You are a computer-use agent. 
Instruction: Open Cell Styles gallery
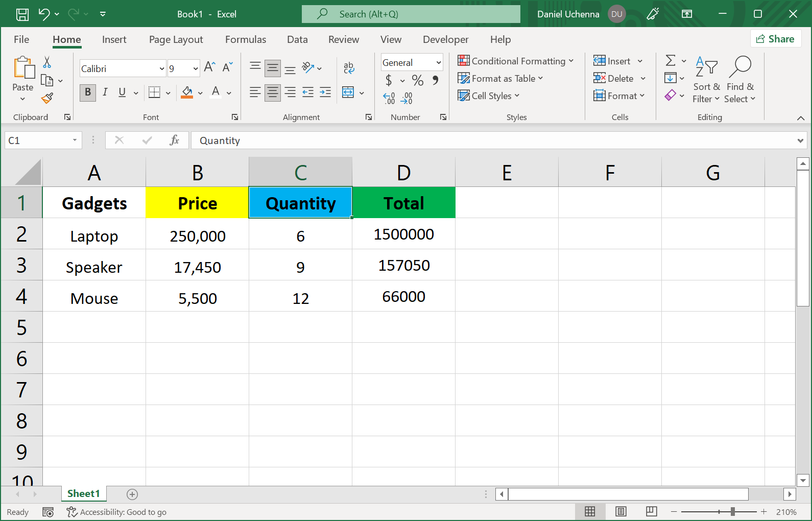489,96
